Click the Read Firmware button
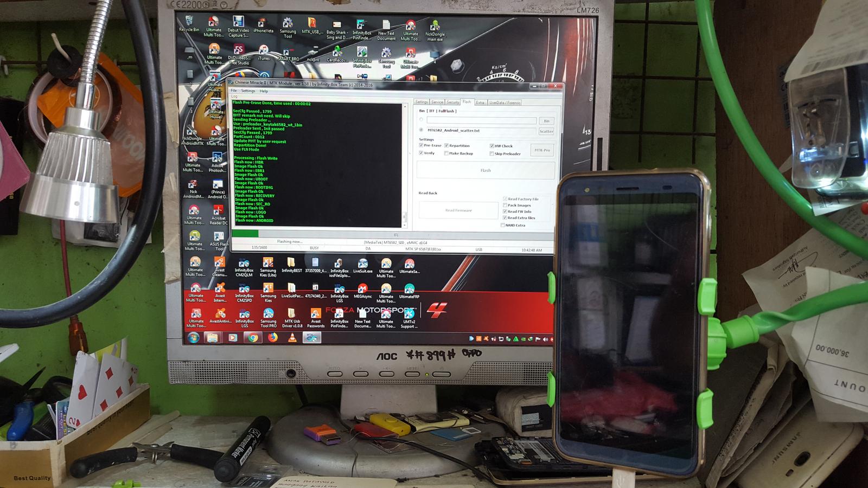Screen dimensions: 868x488 tap(458, 210)
